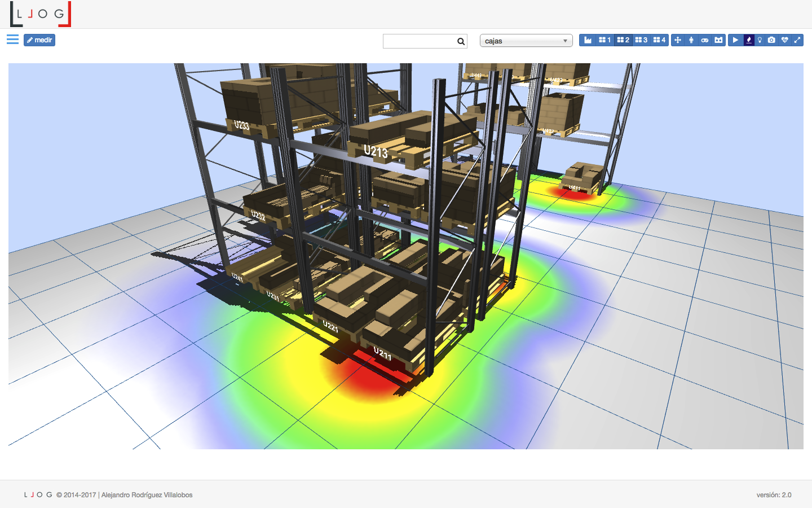
Task: Click the search magnifier icon
Action: pos(461,41)
